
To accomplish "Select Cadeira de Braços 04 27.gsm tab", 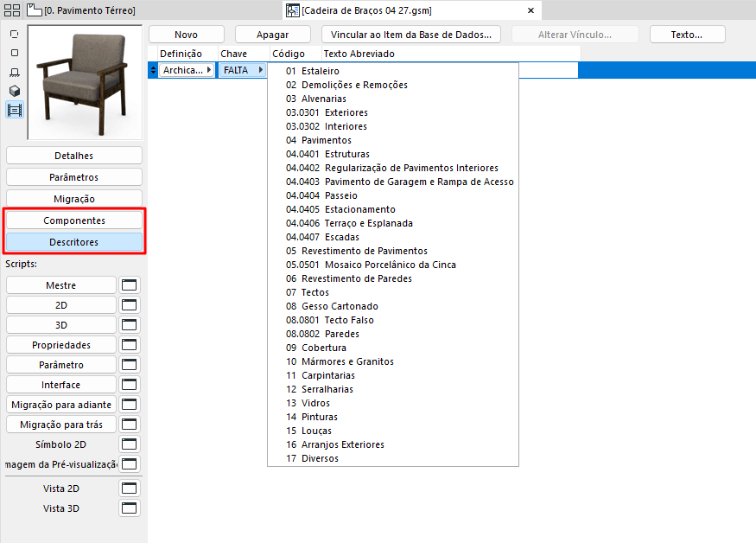I will 359,10.
